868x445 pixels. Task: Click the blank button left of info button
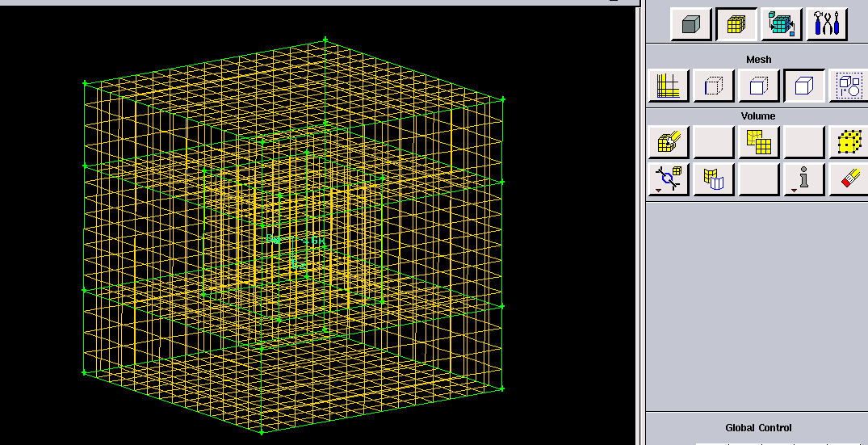(x=758, y=179)
